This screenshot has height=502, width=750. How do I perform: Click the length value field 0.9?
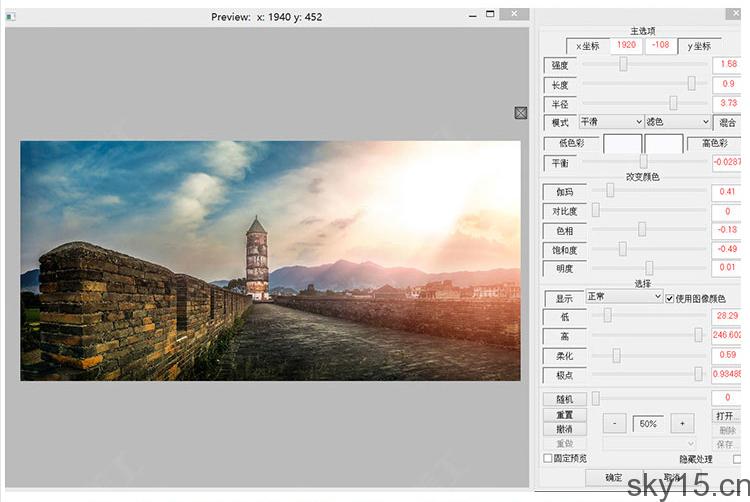tap(727, 84)
